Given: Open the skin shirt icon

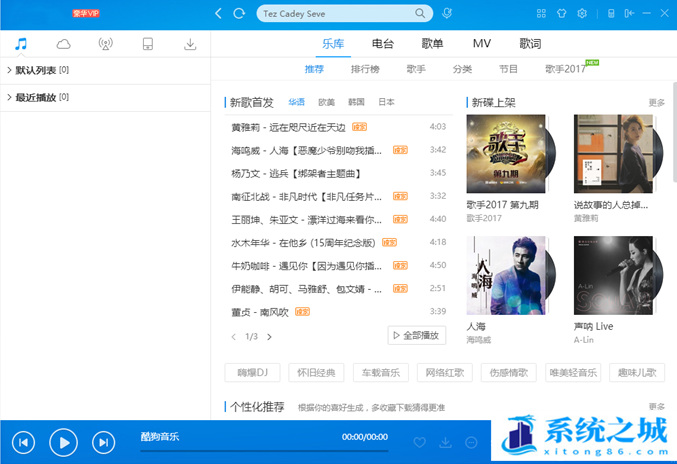Looking at the screenshot, I should pyautogui.click(x=561, y=13).
